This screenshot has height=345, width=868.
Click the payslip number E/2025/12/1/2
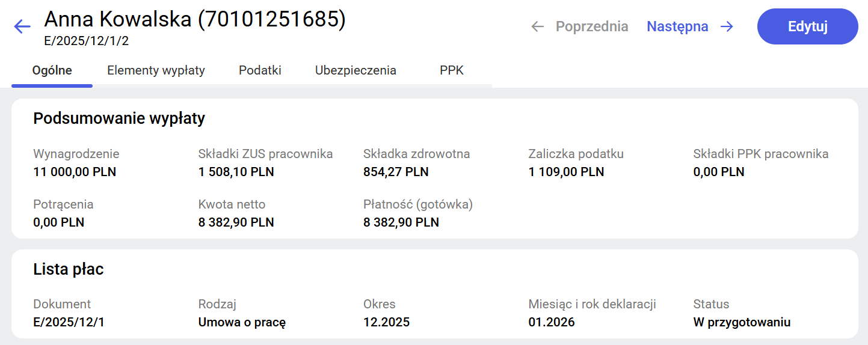coord(87,41)
